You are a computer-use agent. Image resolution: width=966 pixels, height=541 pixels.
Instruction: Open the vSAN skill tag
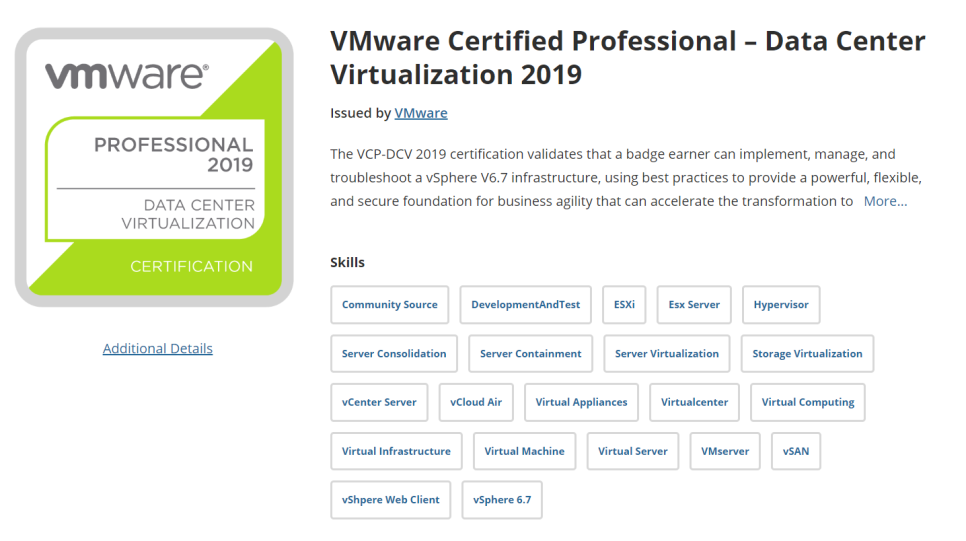click(796, 451)
